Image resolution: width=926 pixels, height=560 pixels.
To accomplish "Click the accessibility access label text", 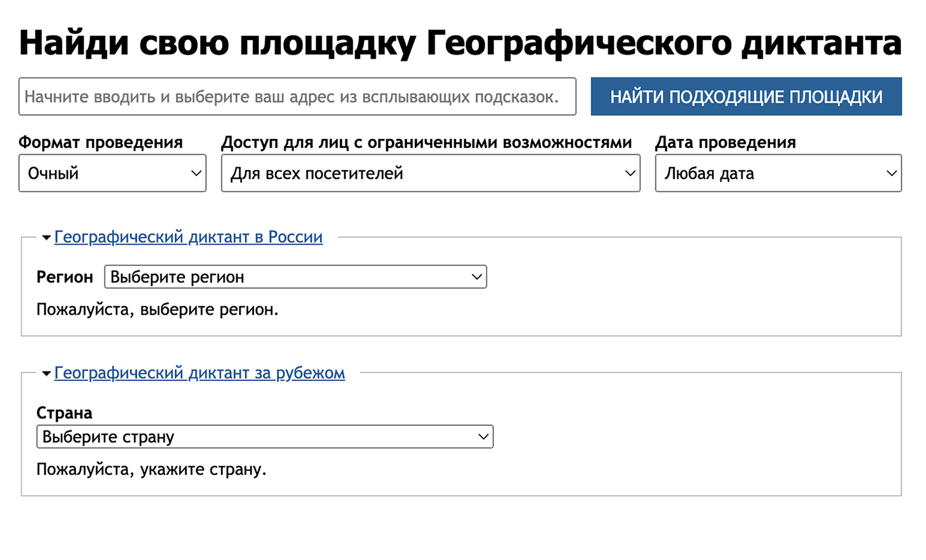I will (426, 142).
